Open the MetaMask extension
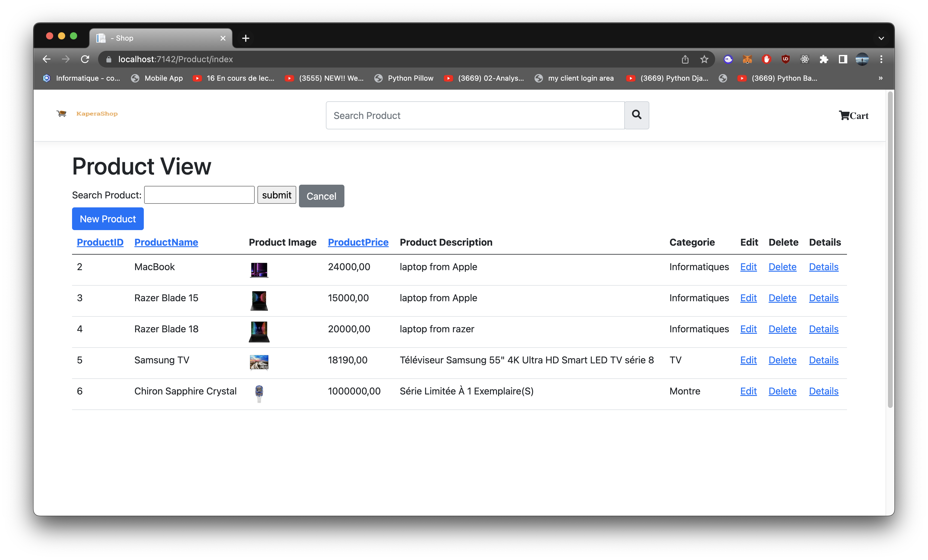Image resolution: width=928 pixels, height=560 pixels. pos(748,59)
